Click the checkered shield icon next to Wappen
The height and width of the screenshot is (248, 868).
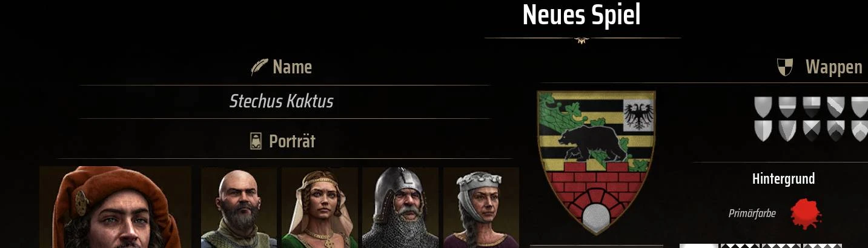(785, 67)
